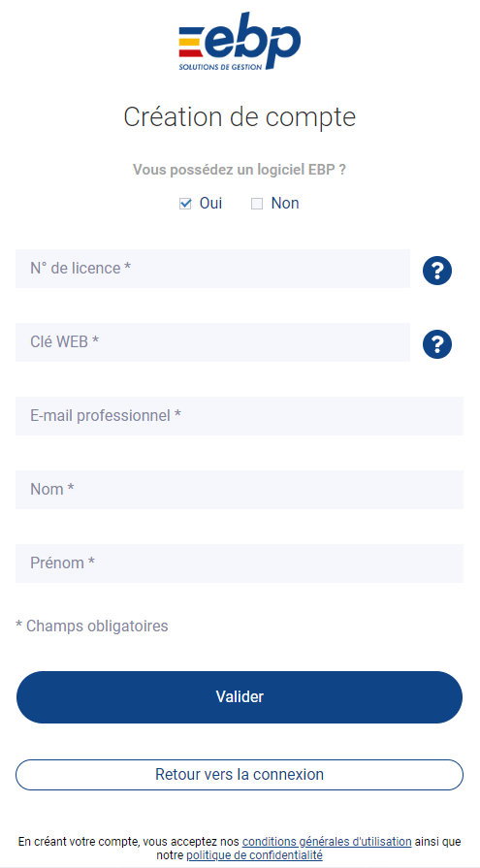Open conditions générales d'utilisation link

pos(327,842)
